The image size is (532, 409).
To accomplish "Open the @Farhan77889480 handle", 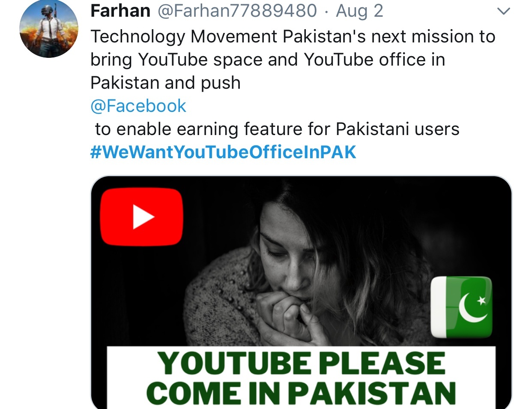I will [237, 10].
